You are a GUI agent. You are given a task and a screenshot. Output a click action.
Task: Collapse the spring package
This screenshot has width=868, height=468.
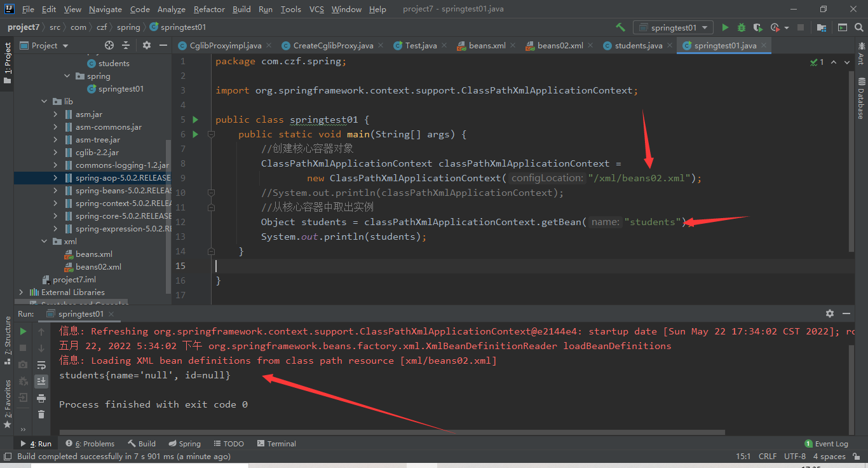pos(67,76)
